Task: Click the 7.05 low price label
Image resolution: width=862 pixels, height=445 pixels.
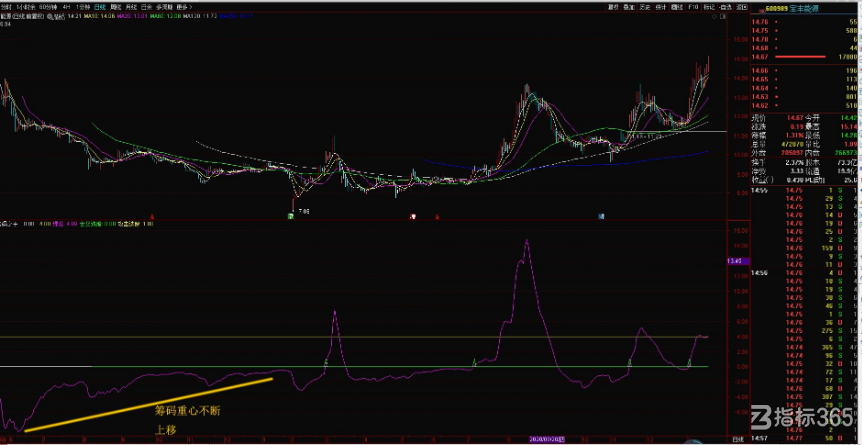Action: coord(303,211)
